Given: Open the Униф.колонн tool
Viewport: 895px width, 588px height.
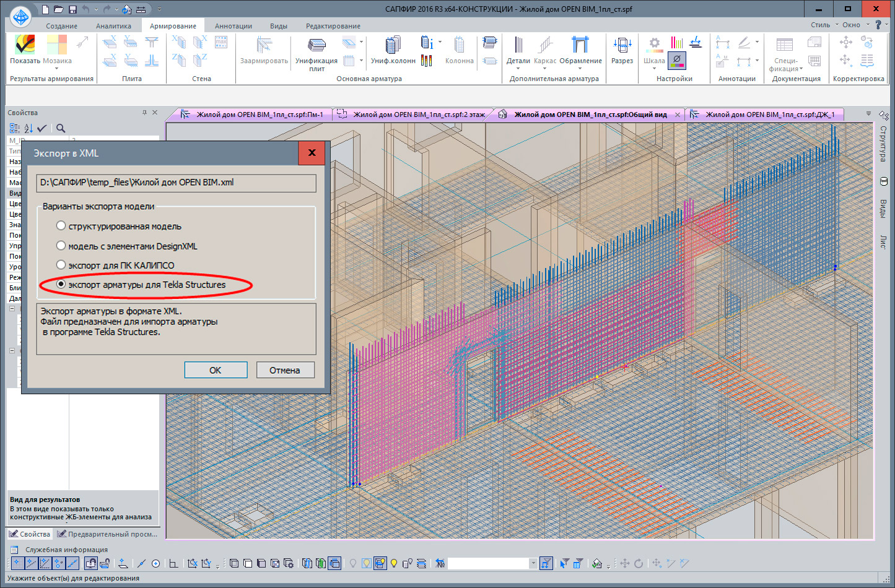Looking at the screenshot, I should tap(393, 45).
